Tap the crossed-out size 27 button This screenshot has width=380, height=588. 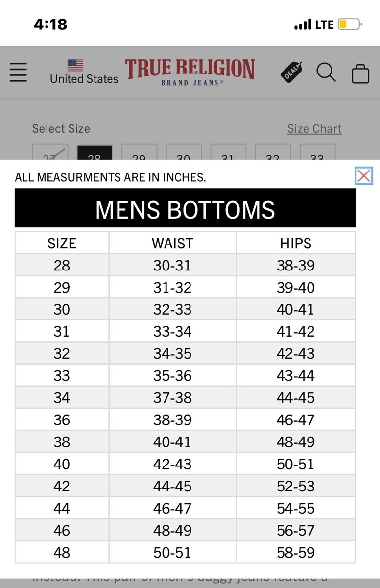point(50,152)
